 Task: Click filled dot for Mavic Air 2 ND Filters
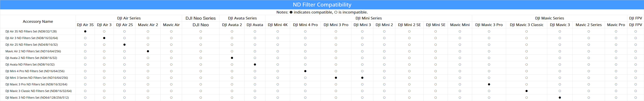click(x=148, y=51)
